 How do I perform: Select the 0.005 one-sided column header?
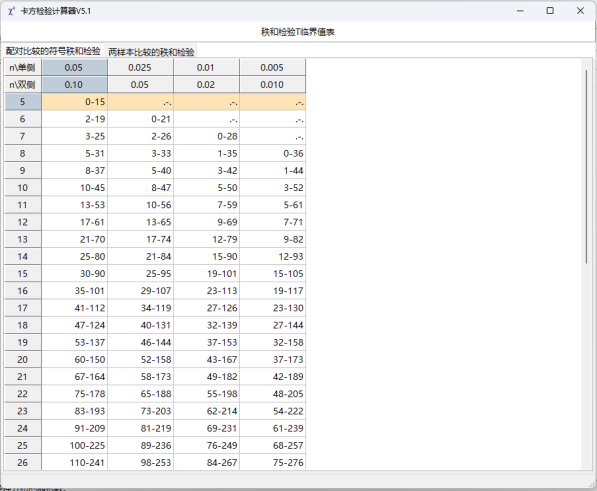tap(272, 67)
